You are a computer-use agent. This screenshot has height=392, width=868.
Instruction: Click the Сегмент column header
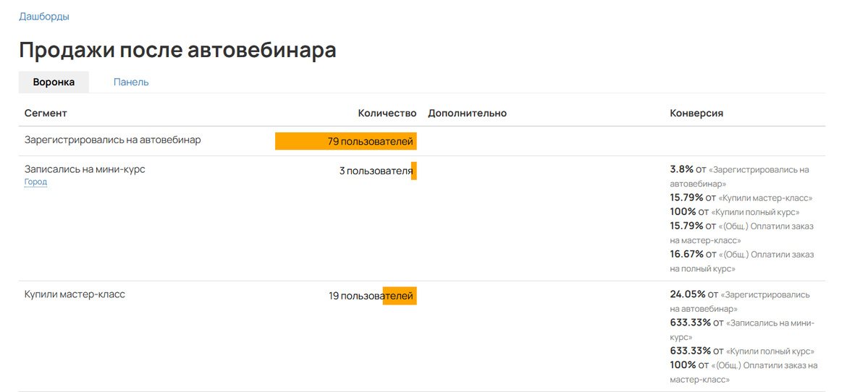click(46, 114)
